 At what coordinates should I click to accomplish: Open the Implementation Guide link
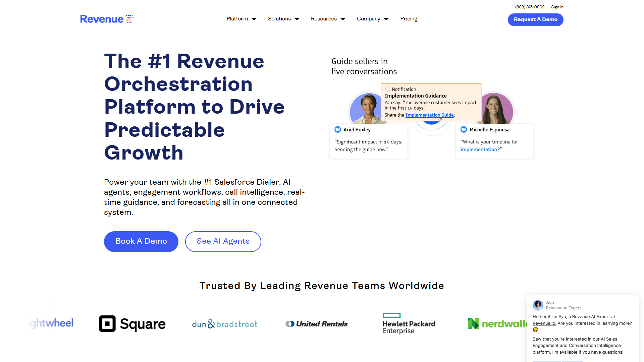(429, 115)
